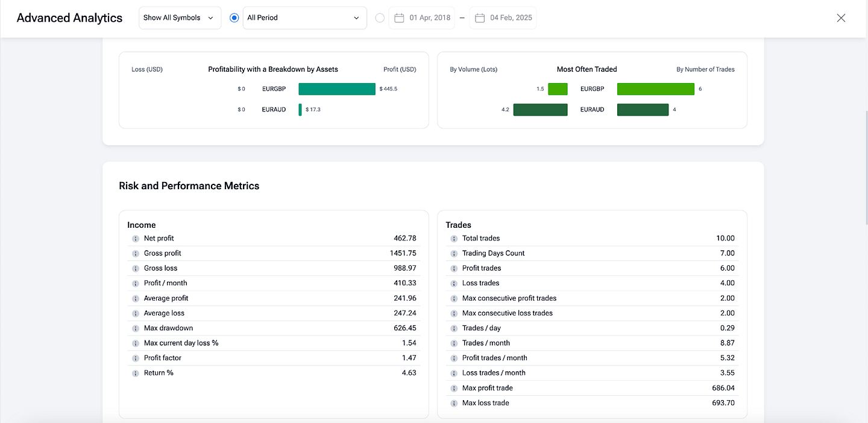Click info icon beside Trading Days Count
The width and height of the screenshot is (868, 423).
tap(454, 254)
